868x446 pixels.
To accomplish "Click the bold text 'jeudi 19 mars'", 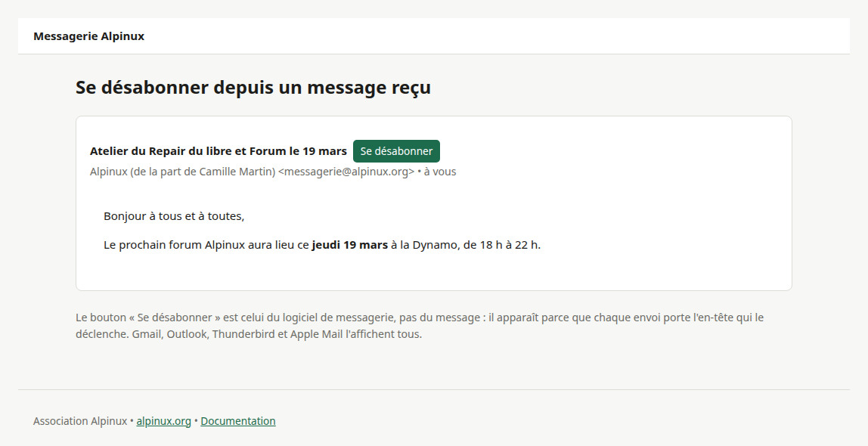I will coord(350,245).
